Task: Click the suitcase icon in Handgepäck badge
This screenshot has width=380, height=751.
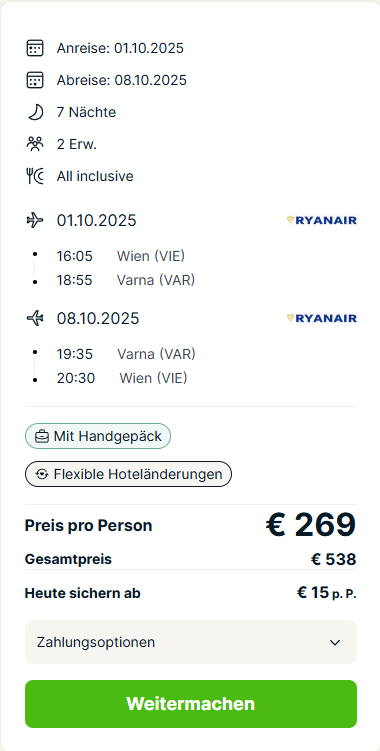Action: (x=42, y=436)
